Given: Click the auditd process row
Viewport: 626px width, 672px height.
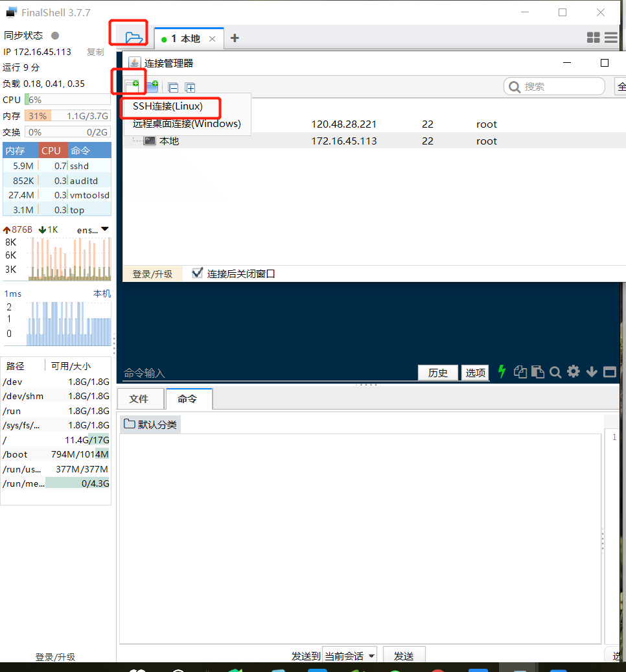Looking at the screenshot, I should 57,180.
